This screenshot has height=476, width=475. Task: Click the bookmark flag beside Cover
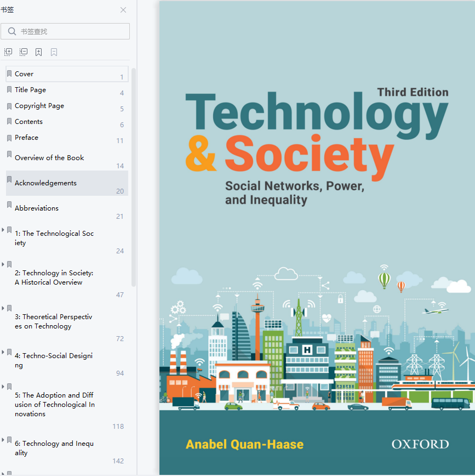pos(9,74)
